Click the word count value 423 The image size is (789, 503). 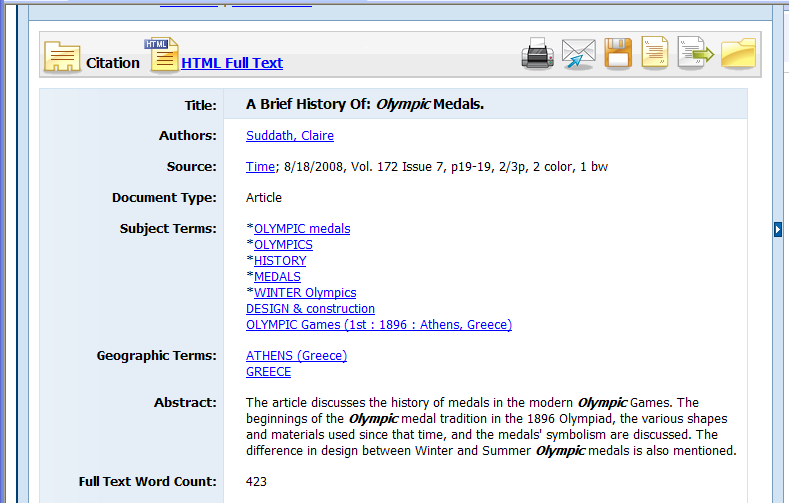[256, 482]
